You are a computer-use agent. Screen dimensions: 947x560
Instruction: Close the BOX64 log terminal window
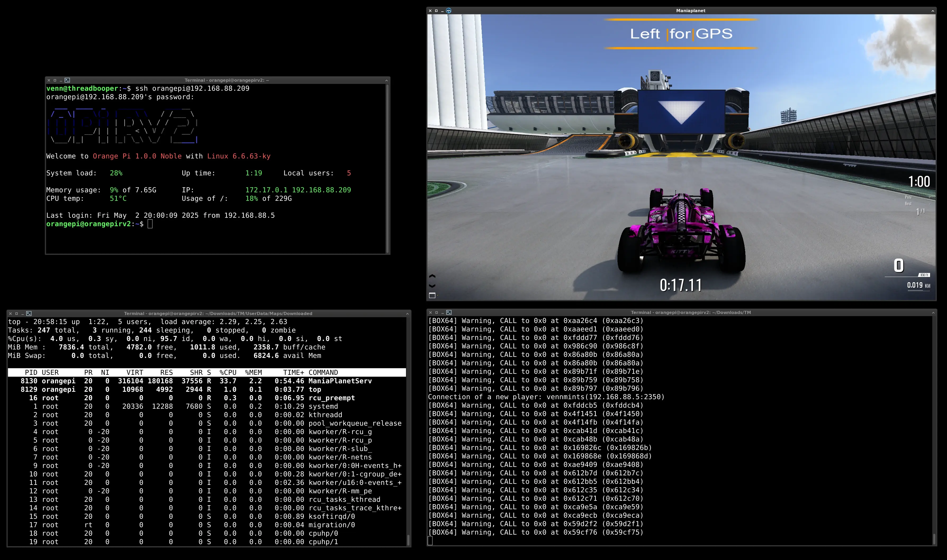430,312
